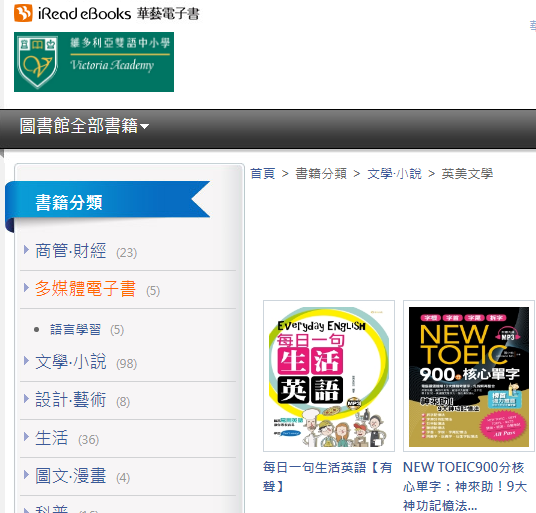Click 書籍分類 in the breadcrumb
This screenshot has width=536, height=513.
tap(321, 174)
